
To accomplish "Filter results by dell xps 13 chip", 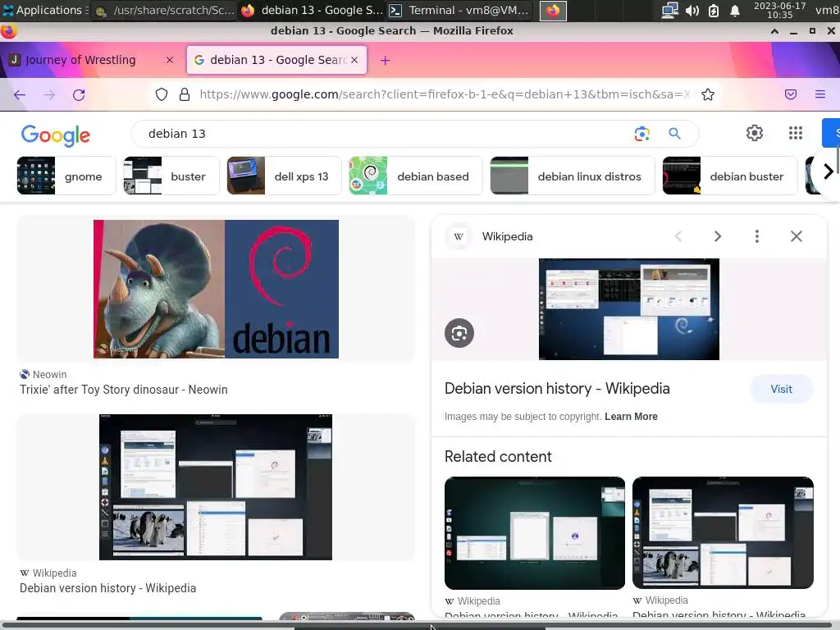I will click(284, 176).
